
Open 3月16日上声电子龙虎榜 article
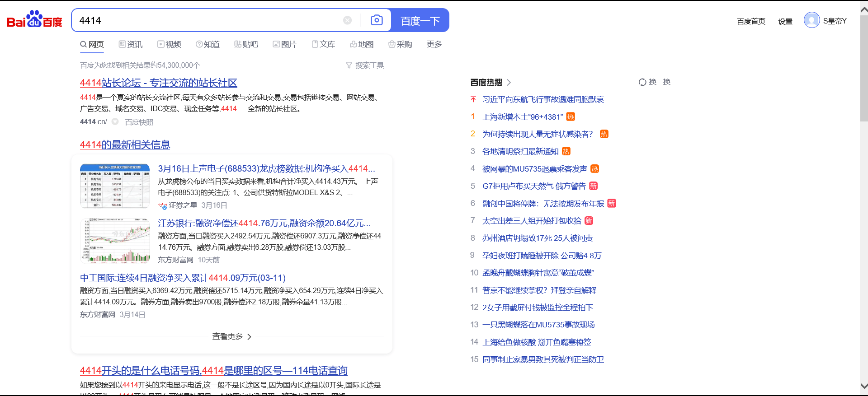(267, 168)
